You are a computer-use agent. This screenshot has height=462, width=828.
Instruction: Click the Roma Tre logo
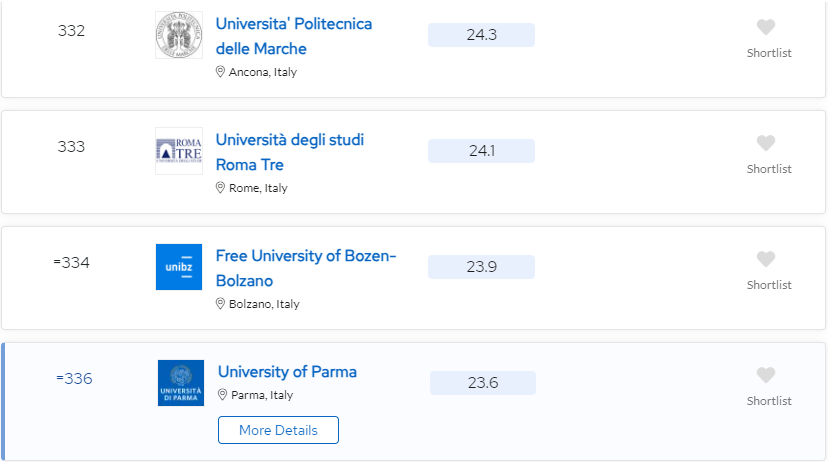coord(179,151)
